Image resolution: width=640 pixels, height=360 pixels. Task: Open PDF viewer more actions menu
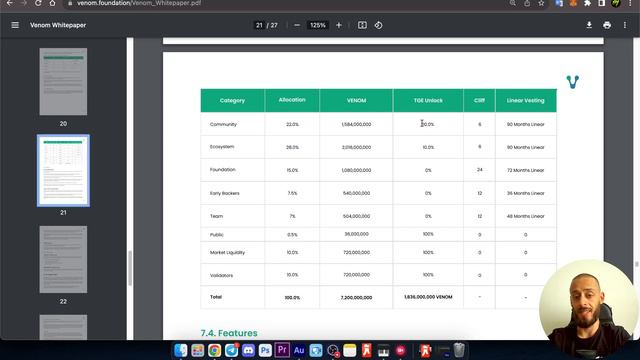pos(624,25)
